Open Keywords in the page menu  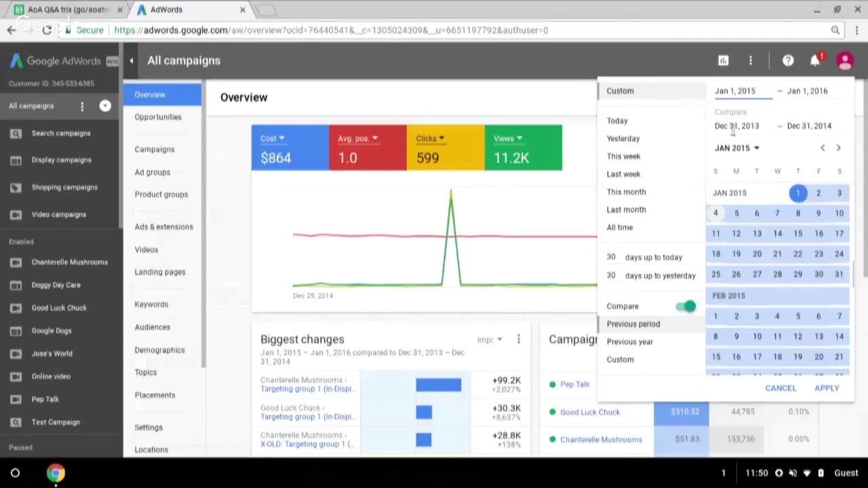tap(151, 304)
